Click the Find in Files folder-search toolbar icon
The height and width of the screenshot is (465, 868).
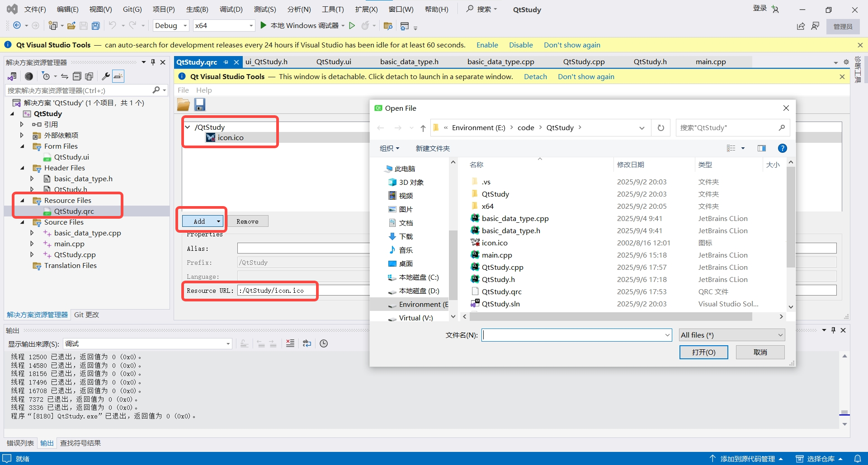(x=387, y=26)
